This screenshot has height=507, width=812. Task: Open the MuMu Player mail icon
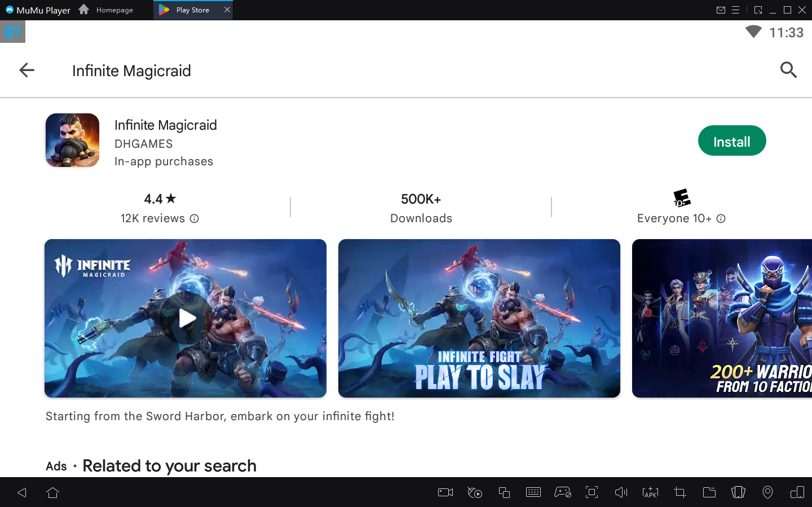click(721, 10)
